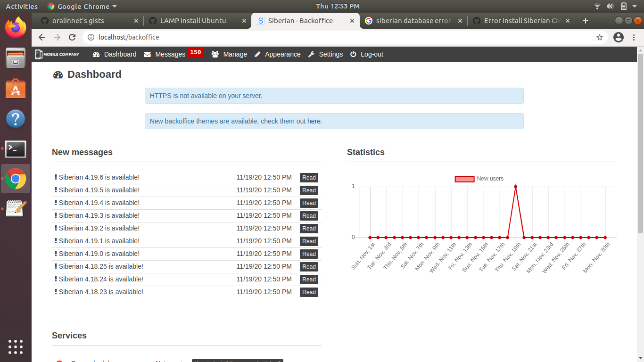Follow the here link for new backoffice themes
Image resolution: width=644 pixels, height=362 pixels.
[x=314, y=121]
